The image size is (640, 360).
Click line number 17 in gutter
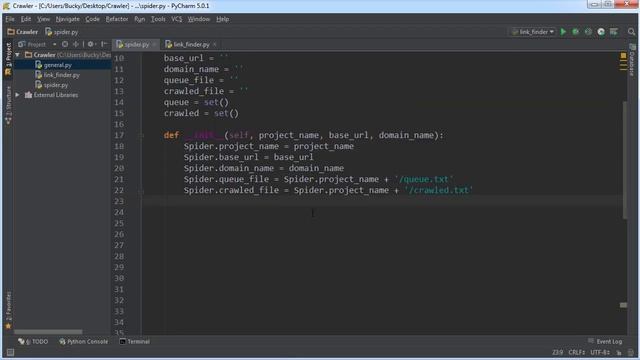[x=119, y=136]
